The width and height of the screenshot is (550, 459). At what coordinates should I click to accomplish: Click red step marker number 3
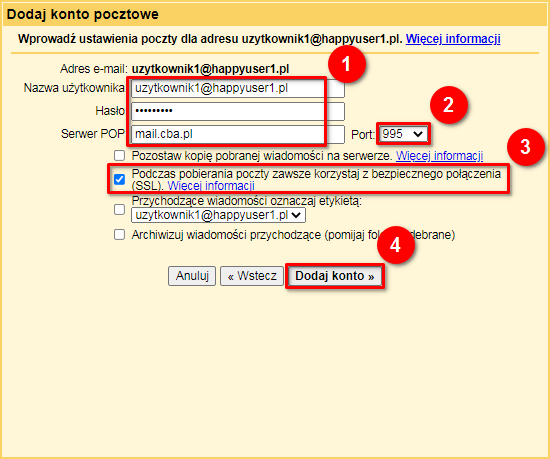pyautogui.click(x=525, y=147)
